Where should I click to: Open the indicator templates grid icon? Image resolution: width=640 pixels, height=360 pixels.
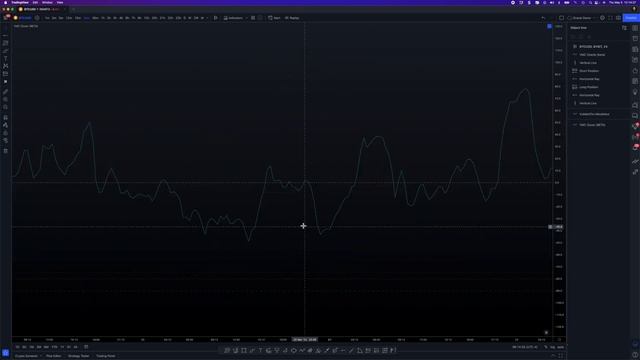click(x=253, y=18)
